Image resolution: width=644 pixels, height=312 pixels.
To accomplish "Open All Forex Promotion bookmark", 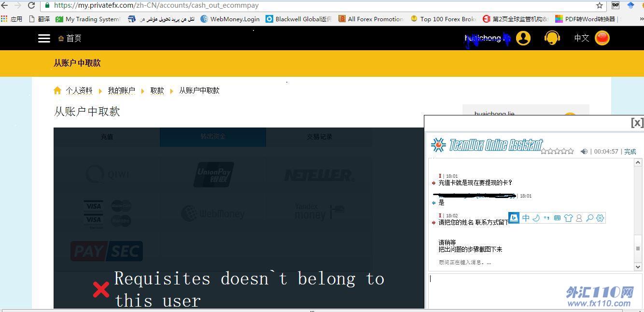I will [x=371, y=19].
